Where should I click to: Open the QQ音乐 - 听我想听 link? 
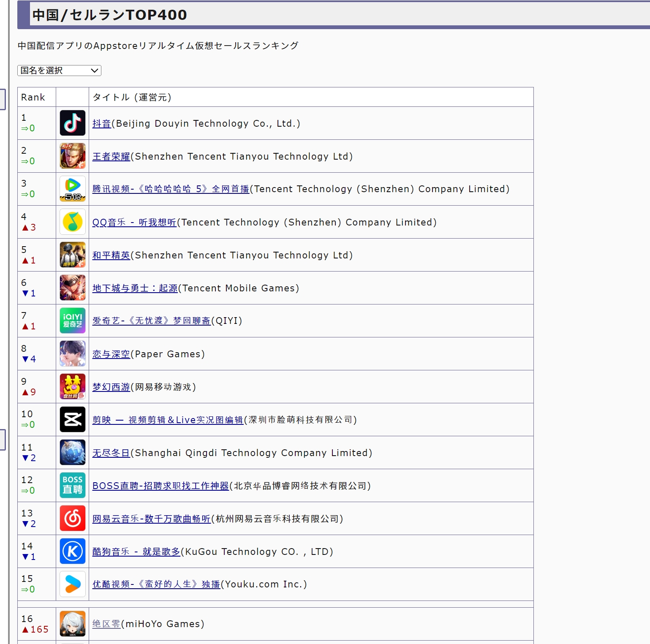point(134,223)
